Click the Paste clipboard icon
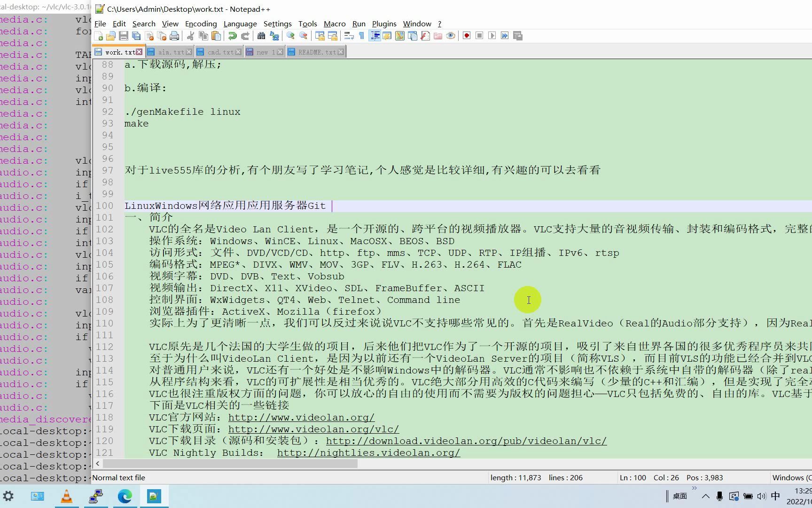 coord(216,36)
